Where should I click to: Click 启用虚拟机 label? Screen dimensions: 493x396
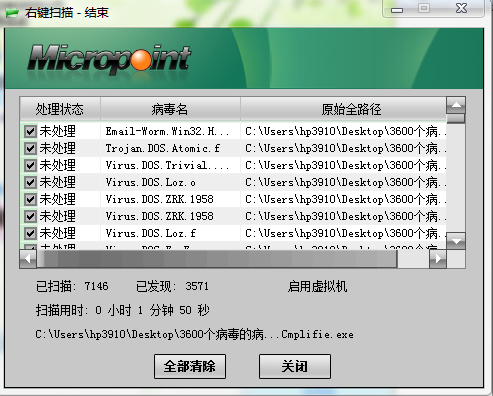click(x=317, y=286)
